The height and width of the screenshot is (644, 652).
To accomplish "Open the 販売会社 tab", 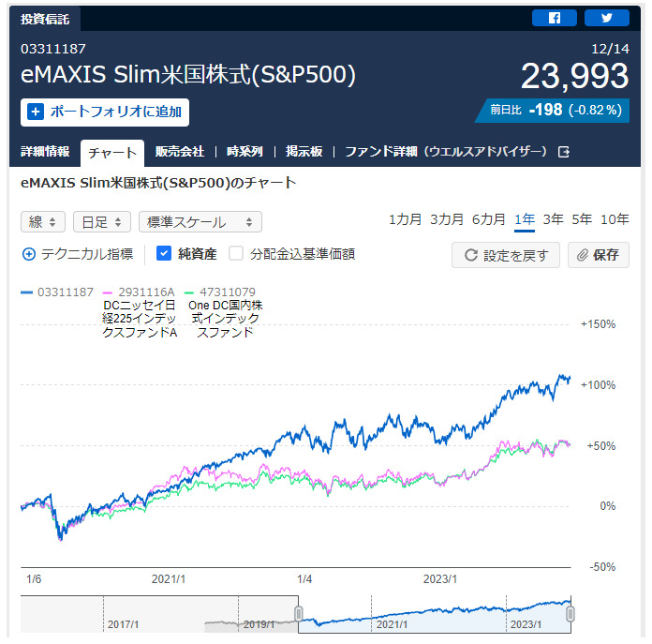I will point(180,152).
